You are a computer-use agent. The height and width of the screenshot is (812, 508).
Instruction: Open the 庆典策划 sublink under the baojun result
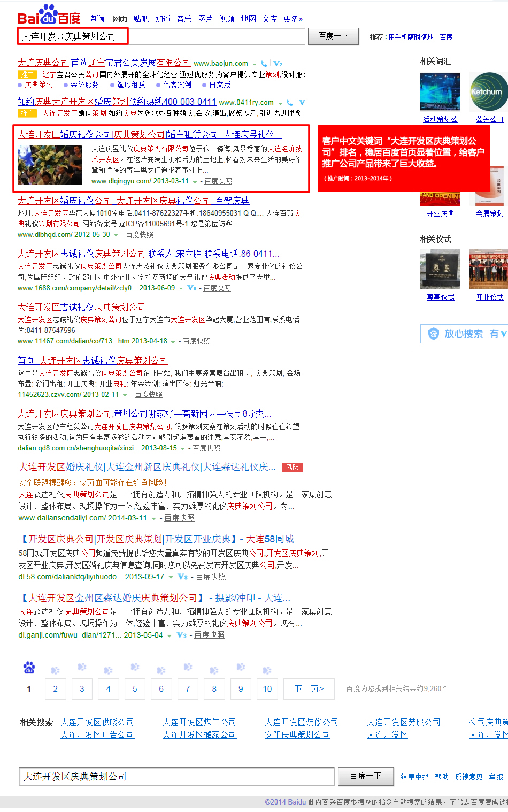pos(39,85)
